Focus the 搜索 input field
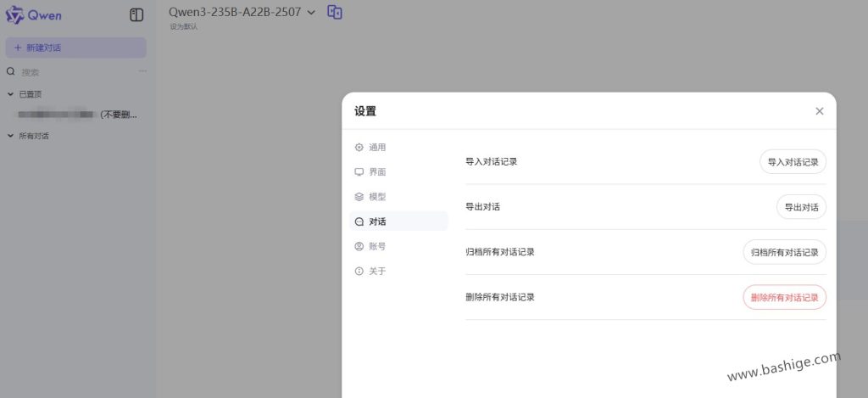Image resolution: width=868 pixels, height=398 pixels. point(77,72)
